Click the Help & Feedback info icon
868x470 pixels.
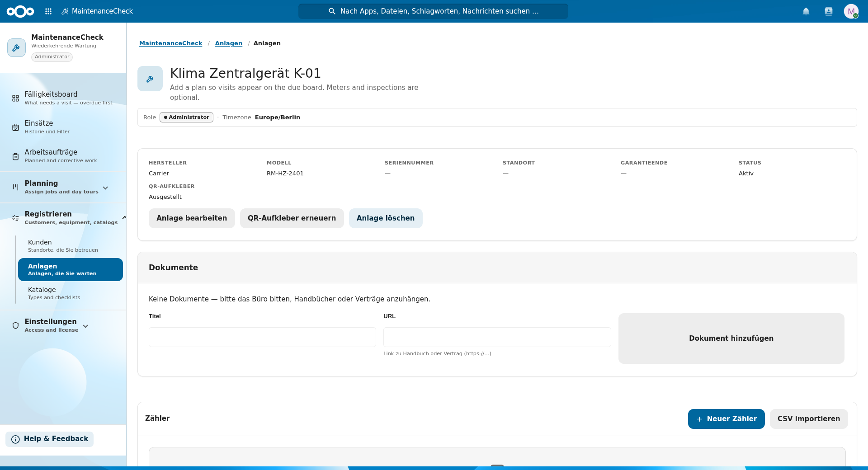click(x=15, y=439)
